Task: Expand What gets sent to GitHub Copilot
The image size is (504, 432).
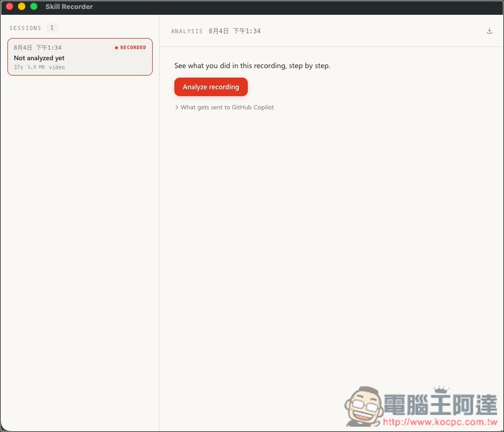Action: pyautogui.click(x=224, y=107)
